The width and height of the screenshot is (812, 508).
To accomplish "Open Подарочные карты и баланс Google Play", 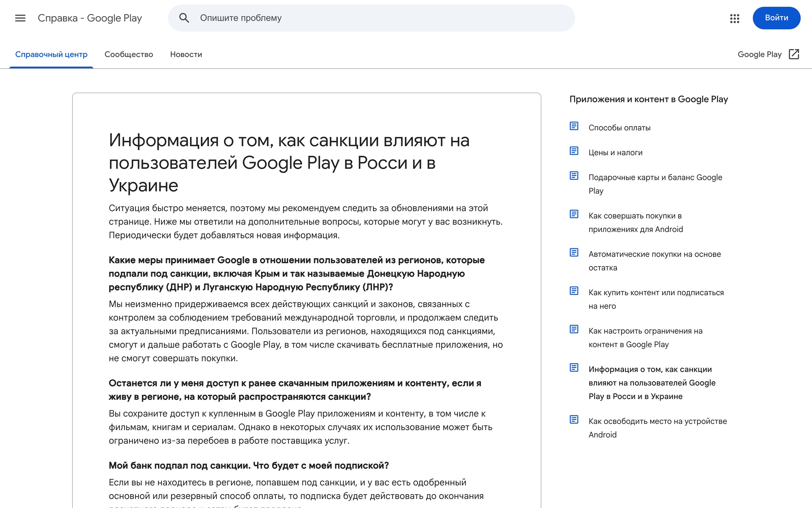I will pyautogui.click(x=655, y=184).
